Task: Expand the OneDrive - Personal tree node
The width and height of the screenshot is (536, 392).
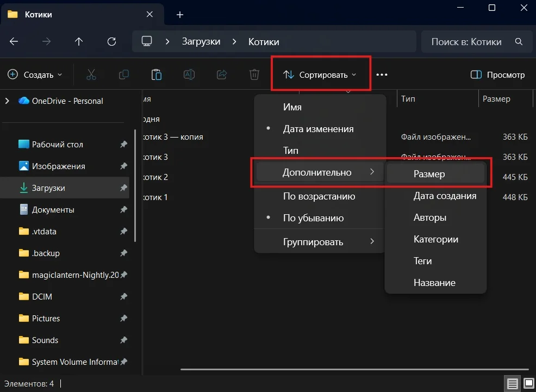Action: pos(7,101)
